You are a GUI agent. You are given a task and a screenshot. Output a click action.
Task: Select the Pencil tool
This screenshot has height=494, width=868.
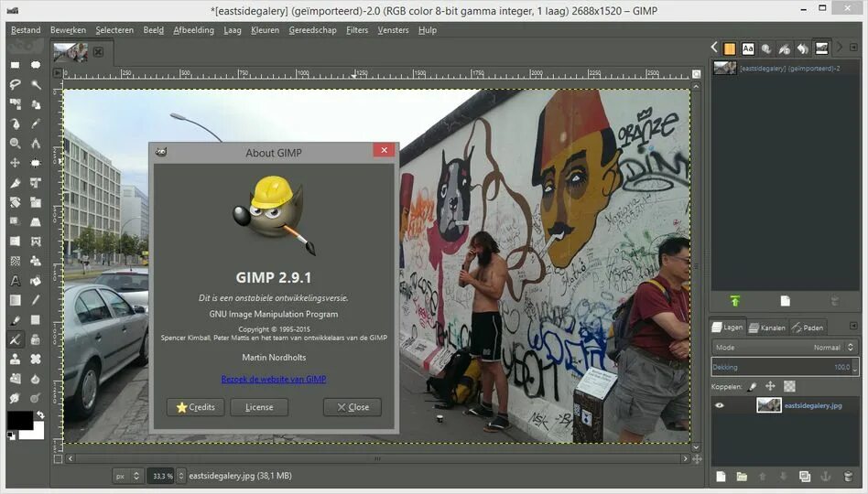click(36, 300)
